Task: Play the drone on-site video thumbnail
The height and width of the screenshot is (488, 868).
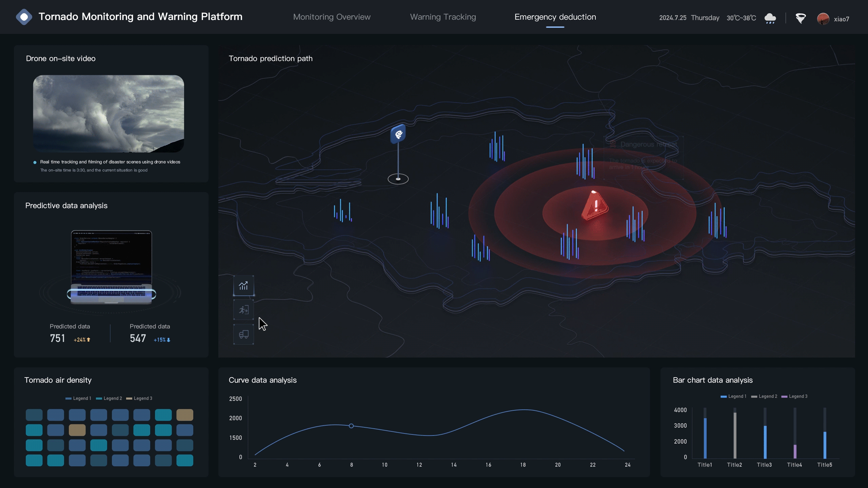Action: pos(108,114)
